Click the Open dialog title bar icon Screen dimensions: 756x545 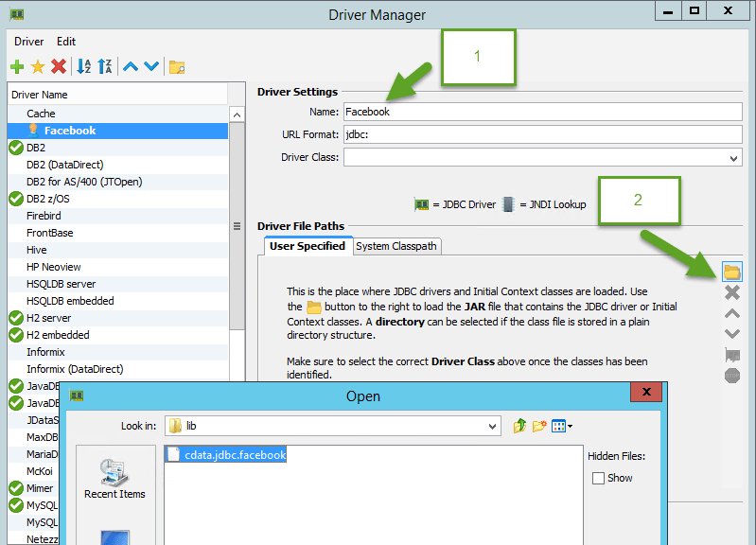click(x=77, y=396)
